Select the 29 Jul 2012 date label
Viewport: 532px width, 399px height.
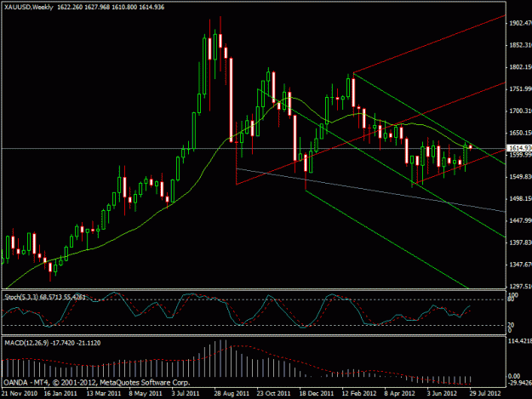pyautogui.click(x=485, y=394)
